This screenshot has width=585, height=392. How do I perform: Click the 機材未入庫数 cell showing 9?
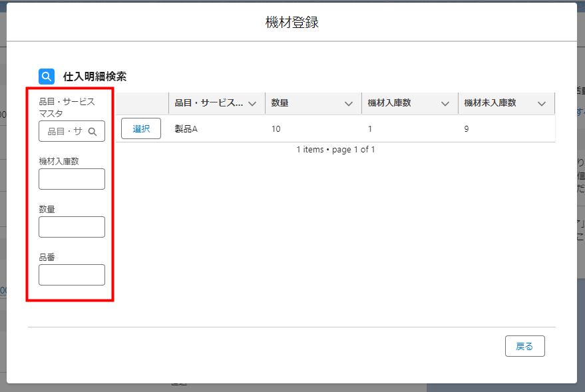tap(467, 129)
